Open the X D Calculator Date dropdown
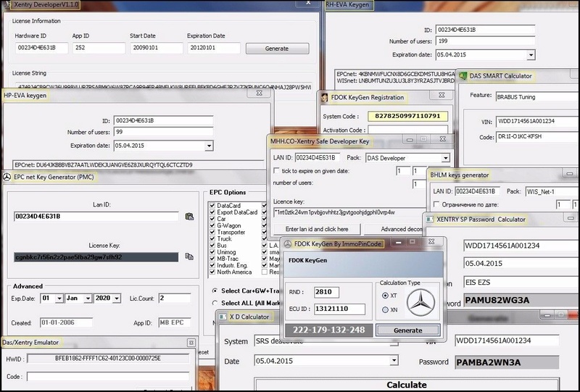Viewport: 580px width, 392px height. point(394,360)
